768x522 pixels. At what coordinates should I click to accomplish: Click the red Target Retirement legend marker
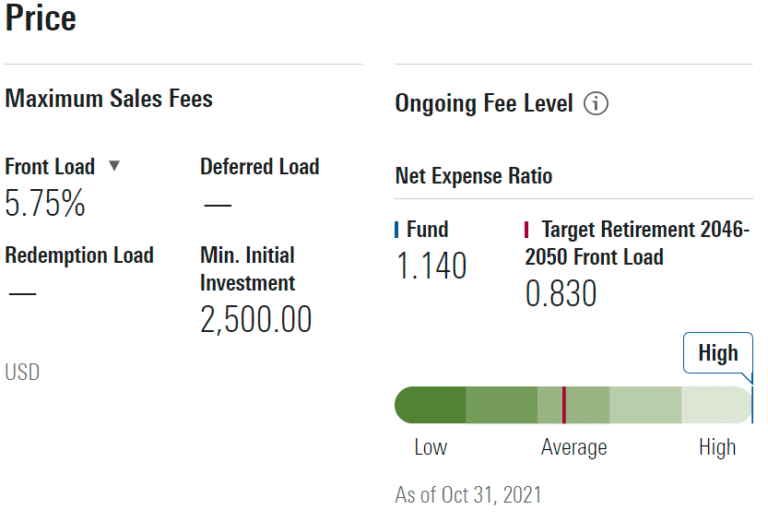(x=527, y=230)
